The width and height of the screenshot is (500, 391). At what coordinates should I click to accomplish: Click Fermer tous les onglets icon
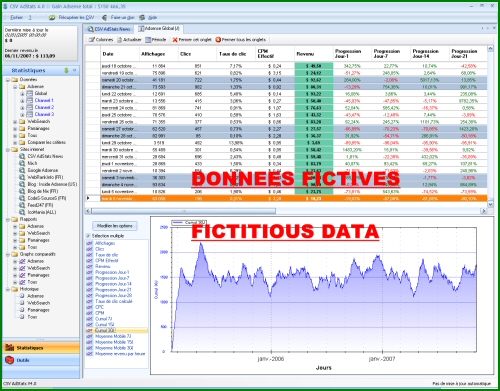[x=218, y=40]
